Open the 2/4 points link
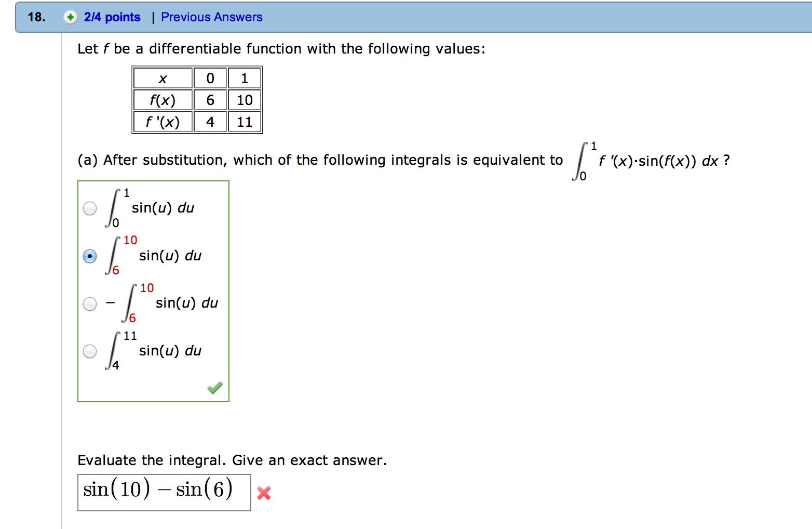This screenshot has width=812, height=529. pyautogui.click(x=112, y=17)
